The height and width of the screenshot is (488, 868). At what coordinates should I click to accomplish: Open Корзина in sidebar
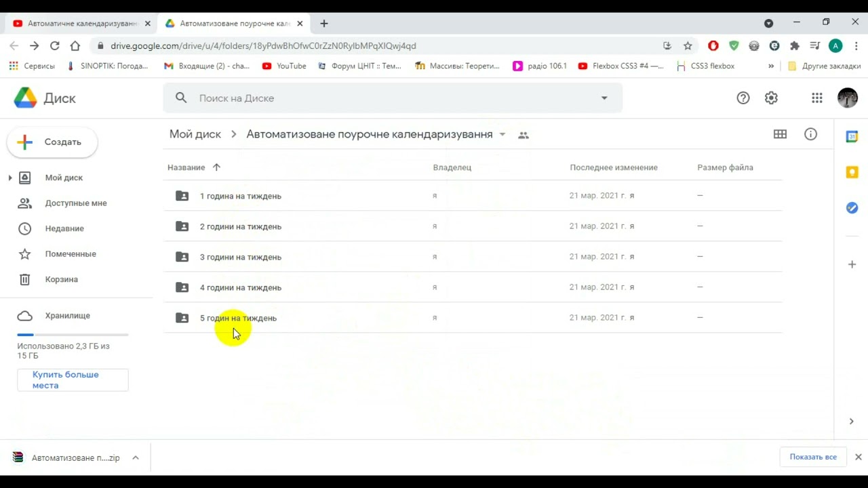[x=62, y=279]
